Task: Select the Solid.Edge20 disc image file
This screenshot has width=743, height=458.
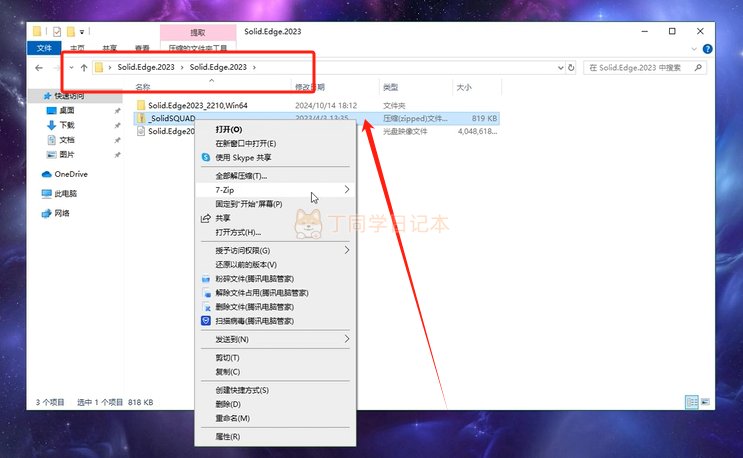Action: tap(172, 131)
